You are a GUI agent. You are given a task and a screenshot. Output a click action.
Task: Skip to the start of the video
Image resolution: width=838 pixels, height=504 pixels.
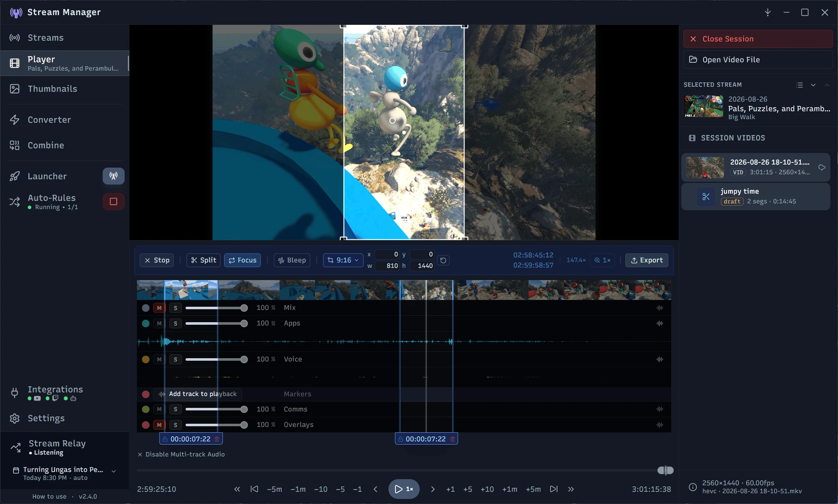[254, 489]
